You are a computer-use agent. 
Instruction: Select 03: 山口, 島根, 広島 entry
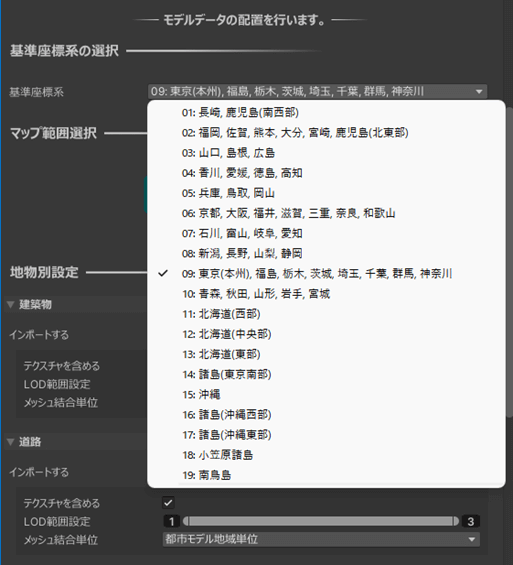click(x=326, y=153)
